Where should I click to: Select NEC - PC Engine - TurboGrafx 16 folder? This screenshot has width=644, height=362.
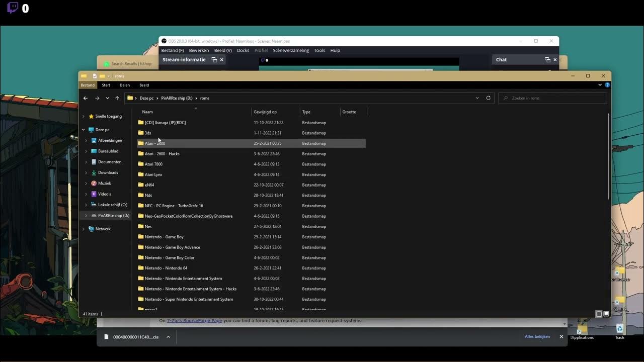click(x=174, y=206)
